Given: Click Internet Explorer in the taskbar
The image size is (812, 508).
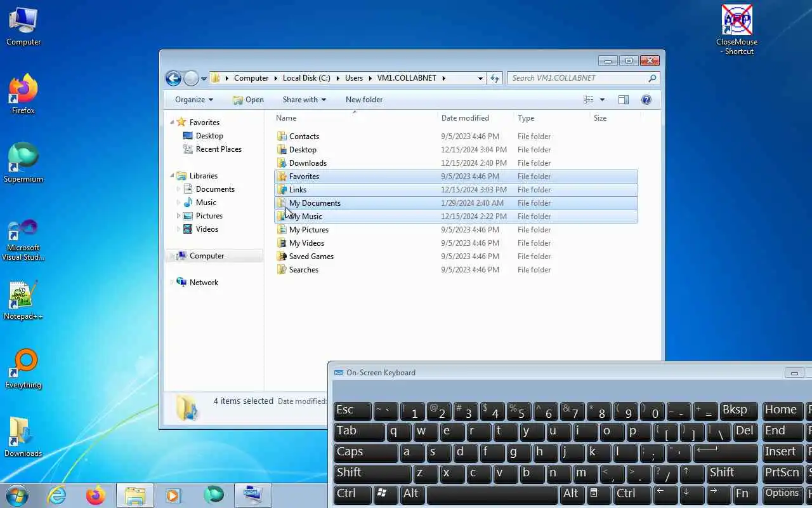Looking at the screenshot, I should click(x=57, y=495).
